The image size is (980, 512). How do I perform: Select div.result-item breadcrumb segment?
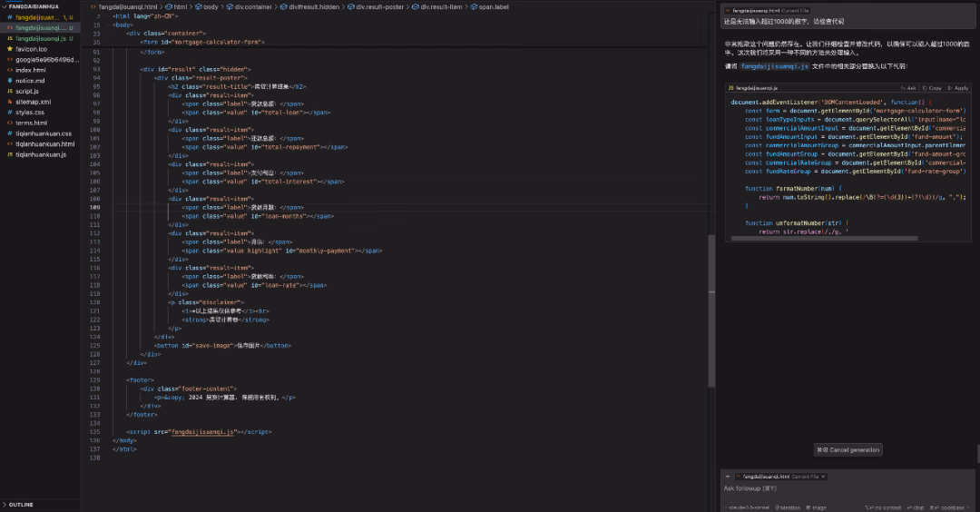441,7
